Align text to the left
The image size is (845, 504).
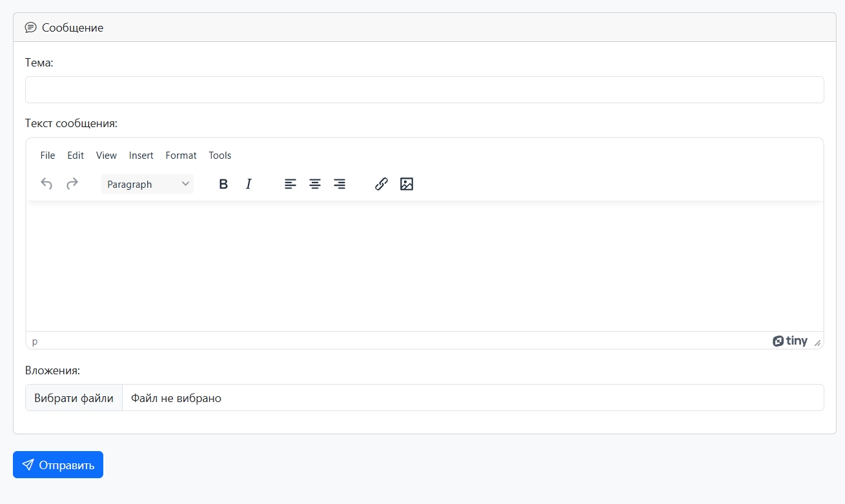point(290,184)
